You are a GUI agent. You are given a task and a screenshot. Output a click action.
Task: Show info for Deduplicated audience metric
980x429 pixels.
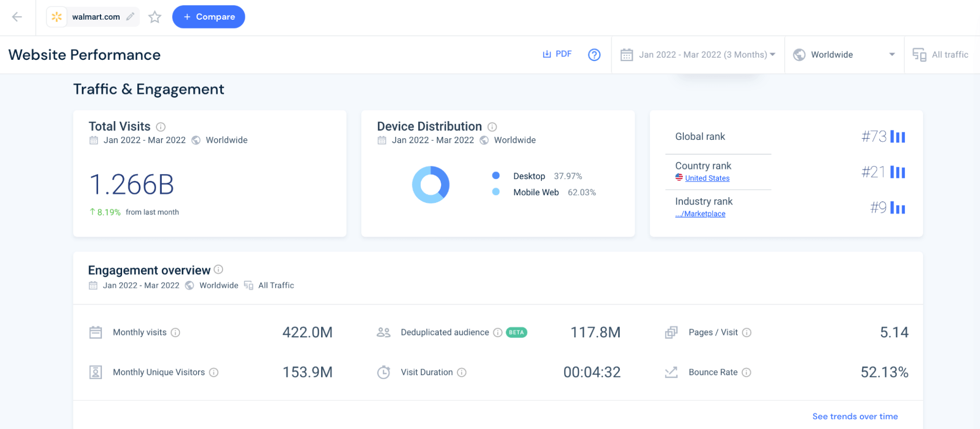(x=498, y=332)
